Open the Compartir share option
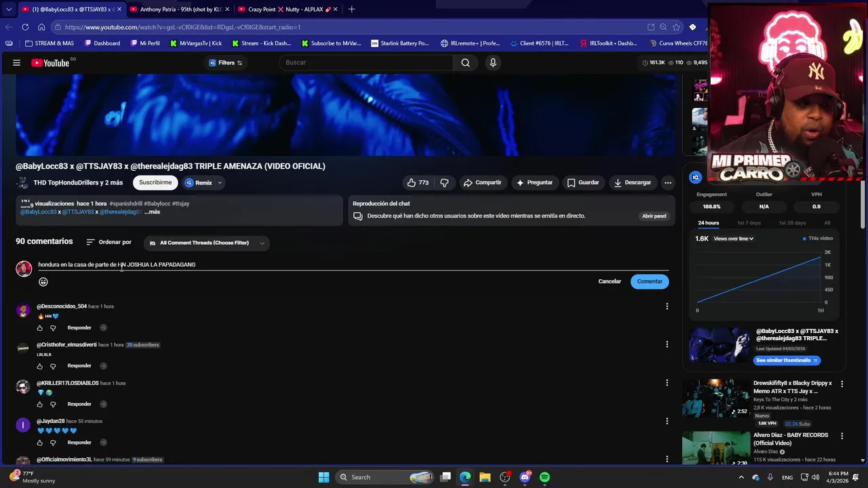 pyautogui.click(x=482, y=182)
